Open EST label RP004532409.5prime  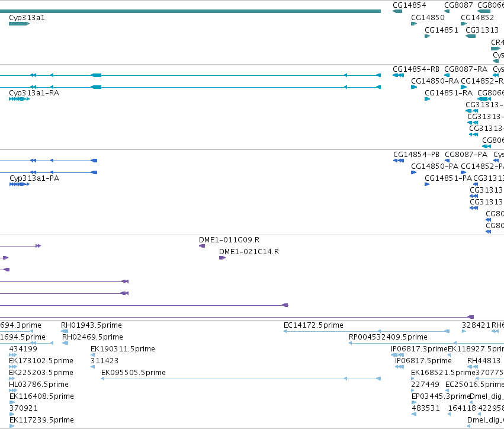(388, 337)
